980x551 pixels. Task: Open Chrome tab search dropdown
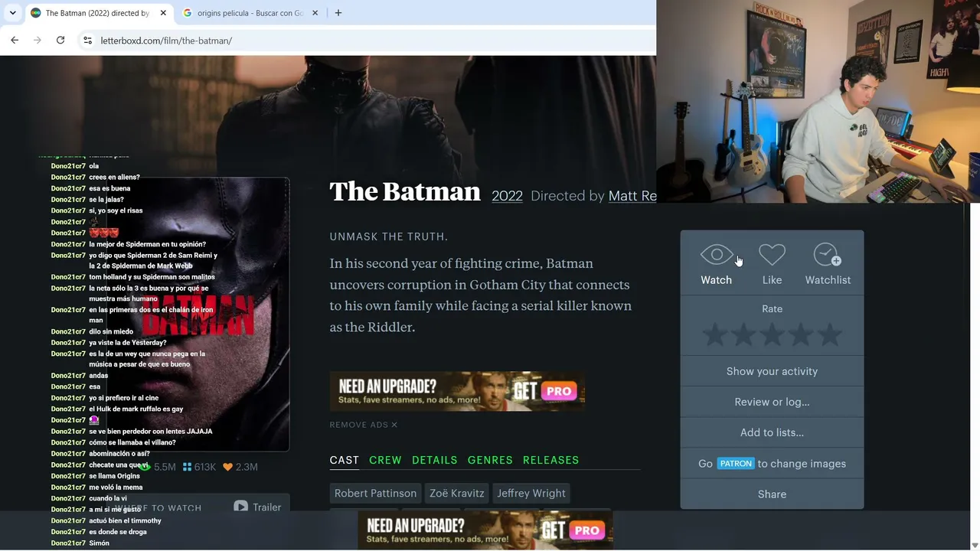12,13
